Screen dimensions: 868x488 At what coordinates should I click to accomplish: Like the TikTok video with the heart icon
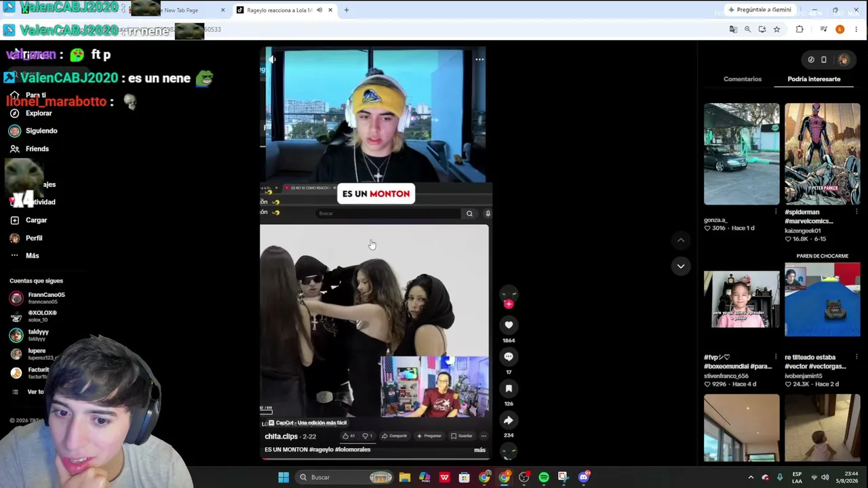509,325
